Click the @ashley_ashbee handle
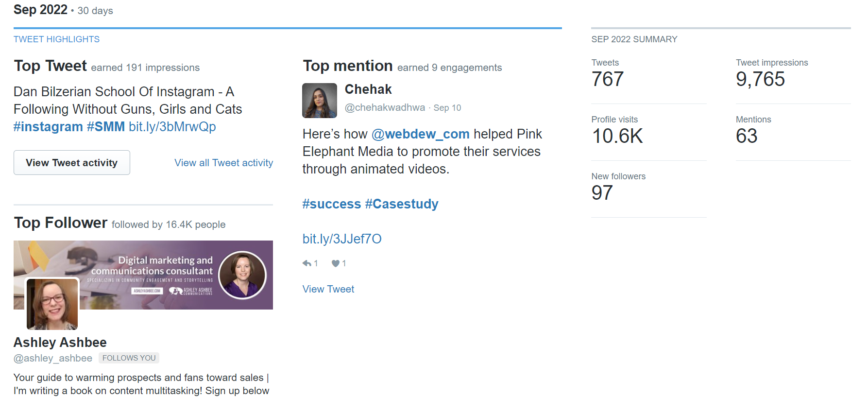 (x=53, y=359)
